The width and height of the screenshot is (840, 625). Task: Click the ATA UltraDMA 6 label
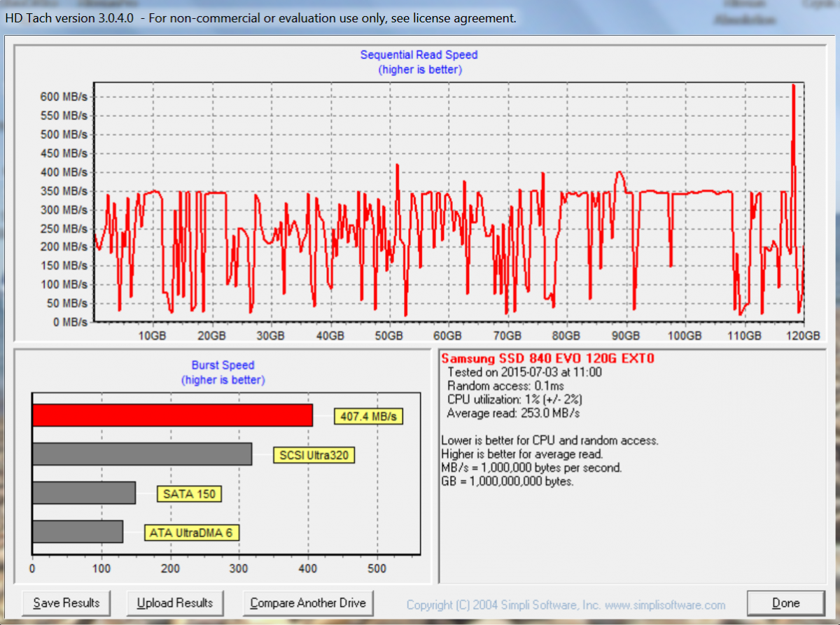tap(192, 533)
